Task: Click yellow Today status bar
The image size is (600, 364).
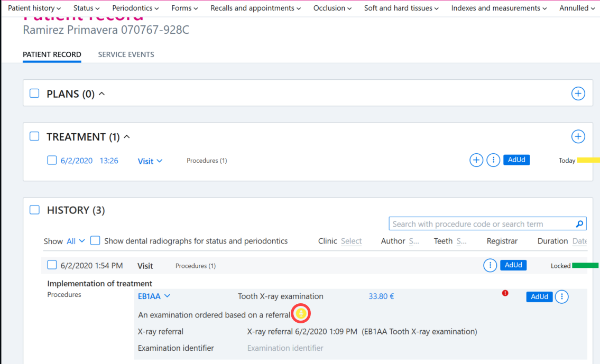Action: point(588,160)
